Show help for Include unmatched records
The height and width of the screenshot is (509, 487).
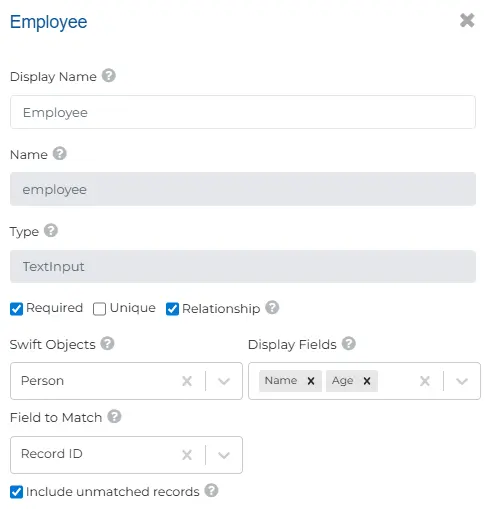coord(211,491)
